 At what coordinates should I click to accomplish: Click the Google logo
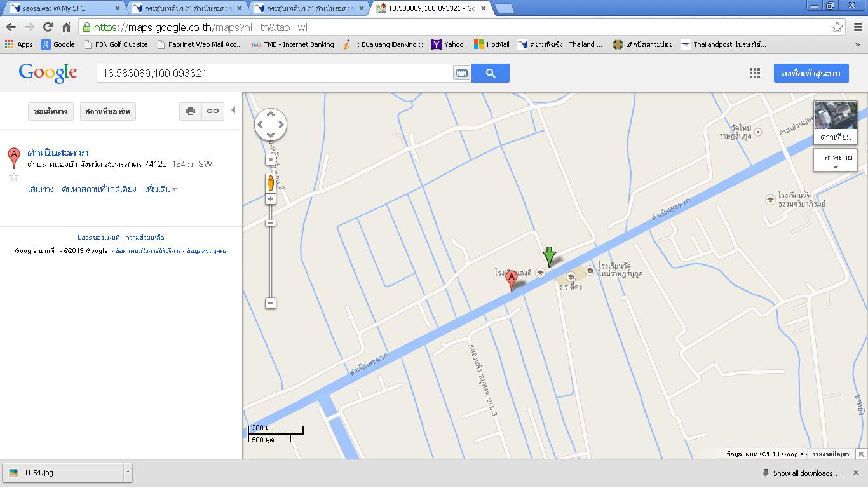click(48, 73)
